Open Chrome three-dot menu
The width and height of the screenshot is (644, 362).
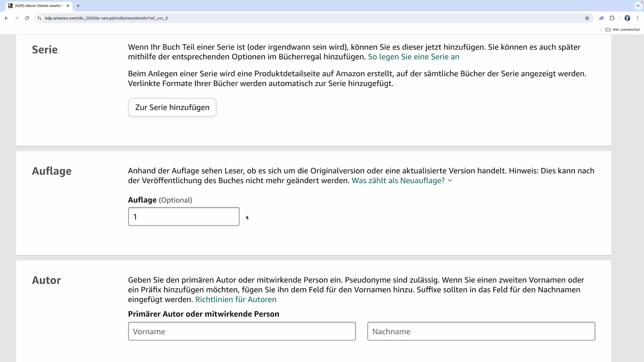[x=638, y=18]
